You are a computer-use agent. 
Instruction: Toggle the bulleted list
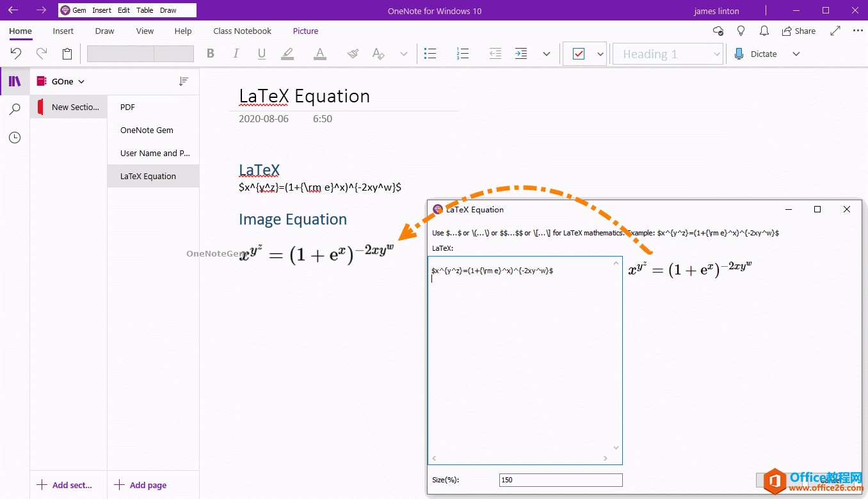click(431, 54)
